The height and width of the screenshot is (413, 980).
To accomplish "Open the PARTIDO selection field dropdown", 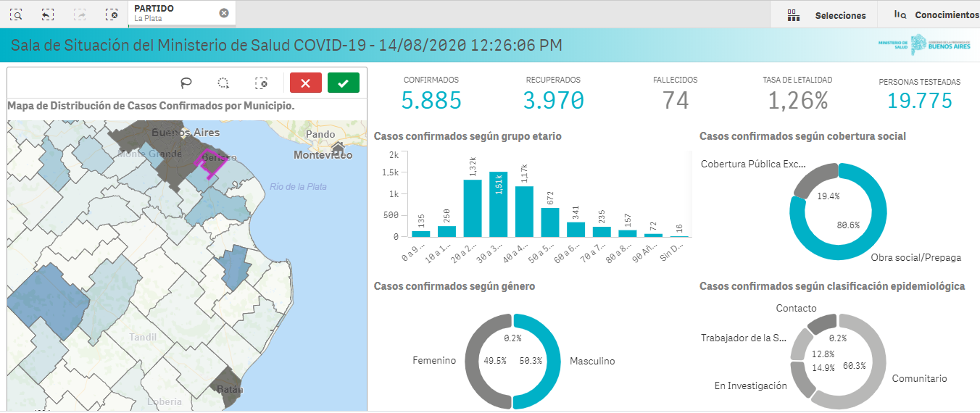I will point(174,13).
